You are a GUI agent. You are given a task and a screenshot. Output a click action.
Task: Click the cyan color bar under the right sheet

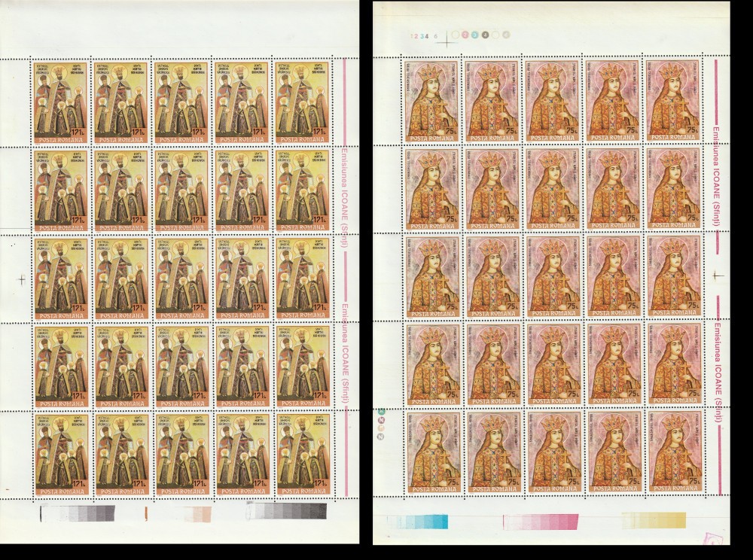(x=417, y=522)
